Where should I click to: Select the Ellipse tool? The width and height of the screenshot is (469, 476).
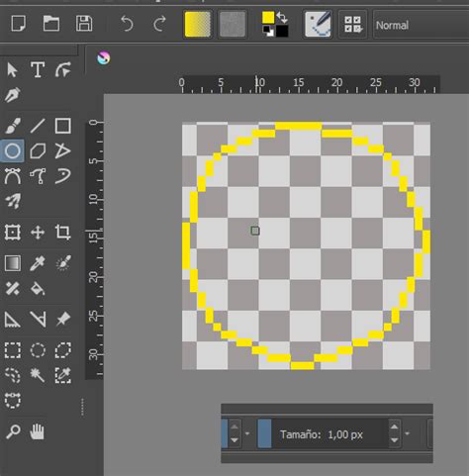click(x=13, y=151)
